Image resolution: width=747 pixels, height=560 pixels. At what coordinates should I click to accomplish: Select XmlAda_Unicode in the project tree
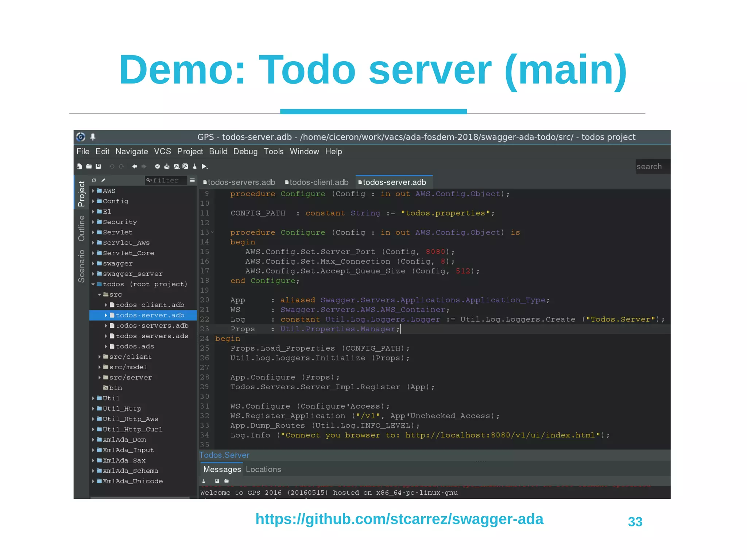click(x=132, y=481)
